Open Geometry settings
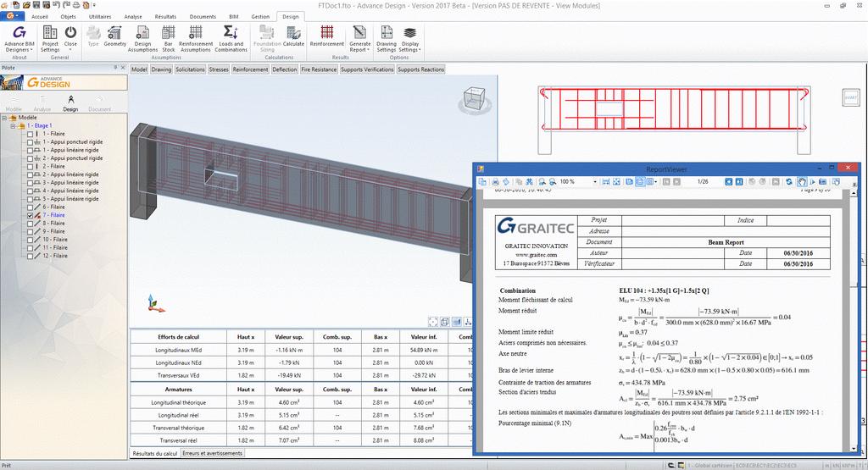This screenshot has width=868, height=470. click(114, 36)
